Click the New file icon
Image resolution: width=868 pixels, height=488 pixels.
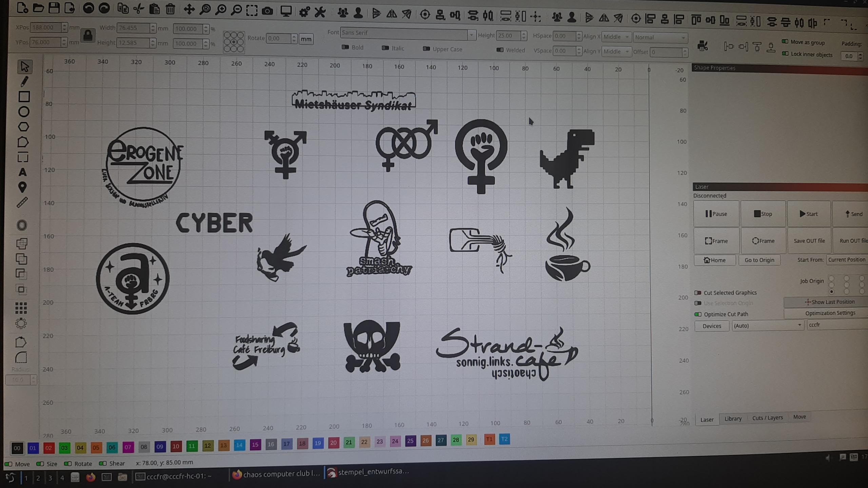22,7
